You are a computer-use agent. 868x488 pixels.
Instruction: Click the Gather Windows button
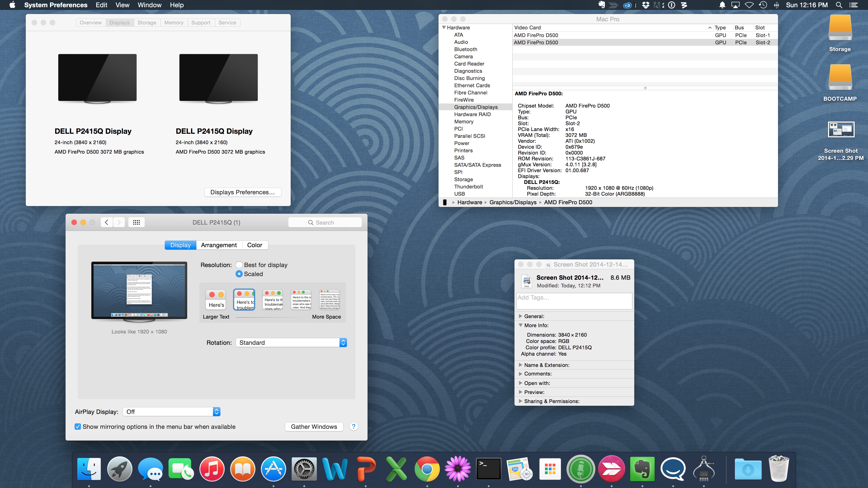click(x=314, y=426)
